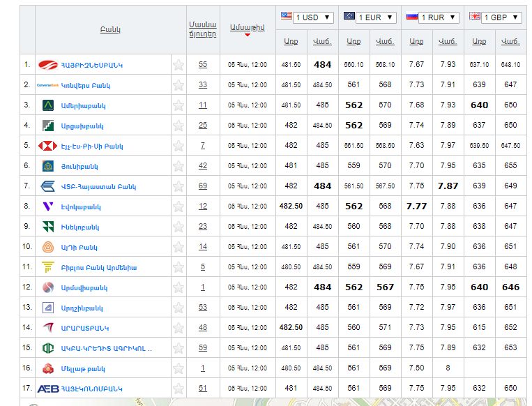Open Կոնվերս Բանկ name link

click(86, 86)
